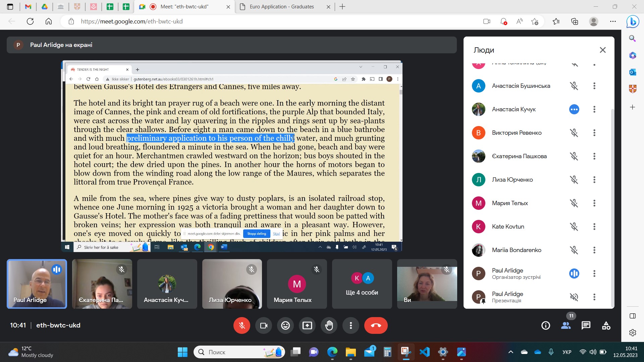
Task: Open the chat with everyone icon
Action: tap(586, 325)
